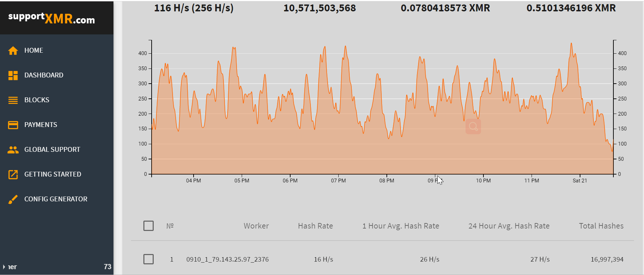The image size is (644, 275).
Task: Click the 04 PM label on the chart axis
Action: pos(194,180)
